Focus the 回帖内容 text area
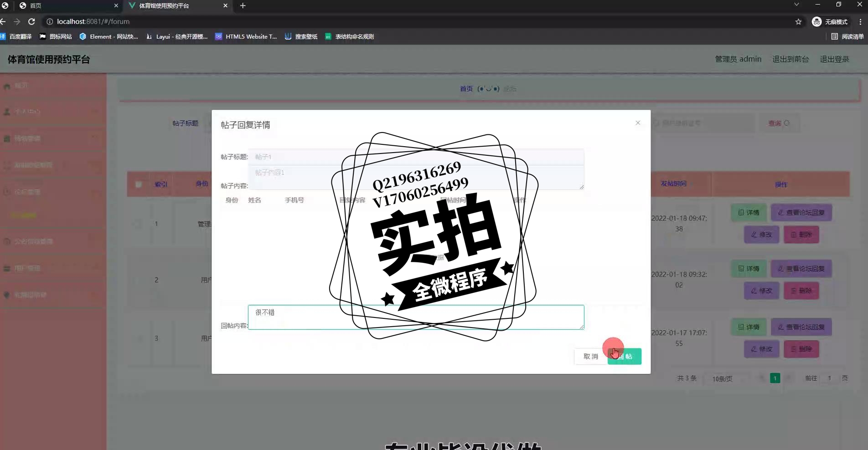The height and width of the screenshot is (450, 868). pos(416,317)
